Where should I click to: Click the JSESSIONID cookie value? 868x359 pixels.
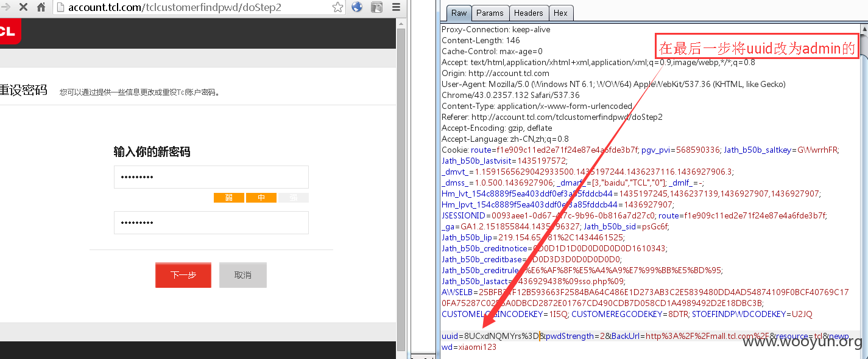point(572,215)
